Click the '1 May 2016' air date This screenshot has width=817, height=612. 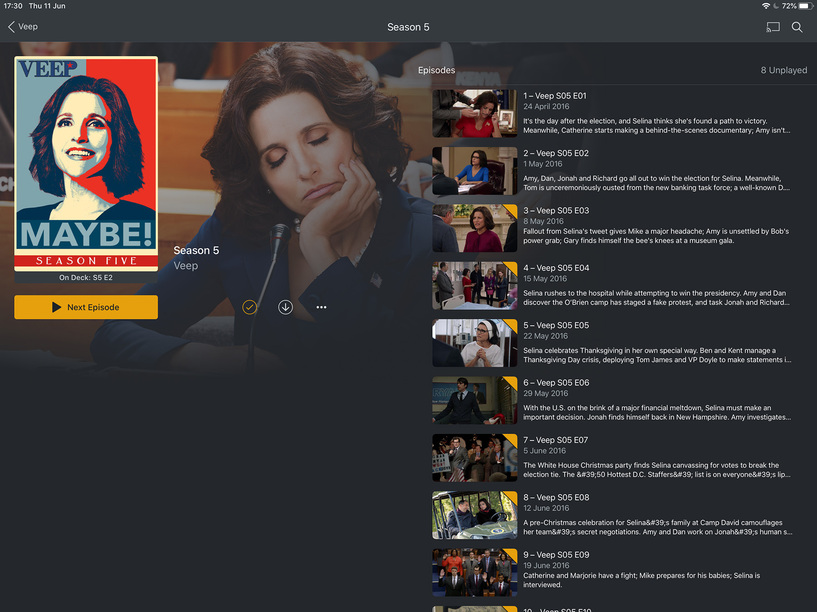pyautogui.click(x=542, y=164)
